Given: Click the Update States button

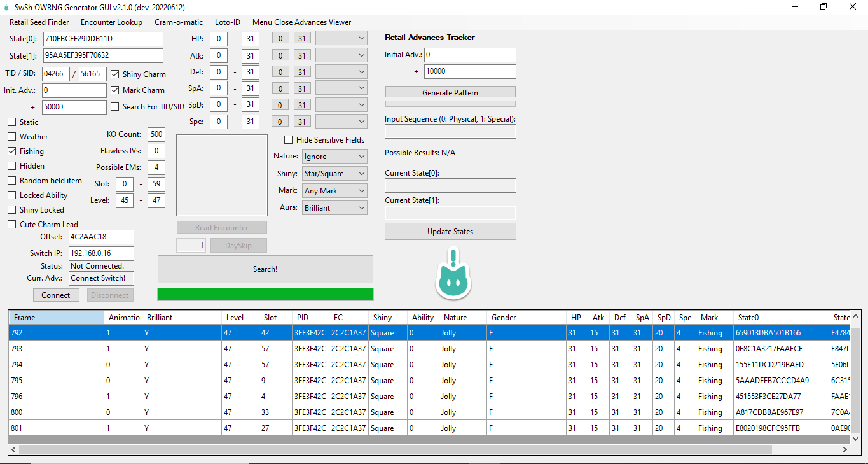Looking at the screenshot, I should [450, 231].
